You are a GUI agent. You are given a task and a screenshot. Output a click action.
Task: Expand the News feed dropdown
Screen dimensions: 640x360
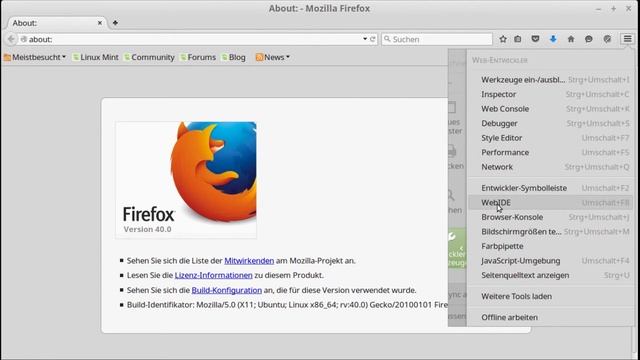(273, 57)
